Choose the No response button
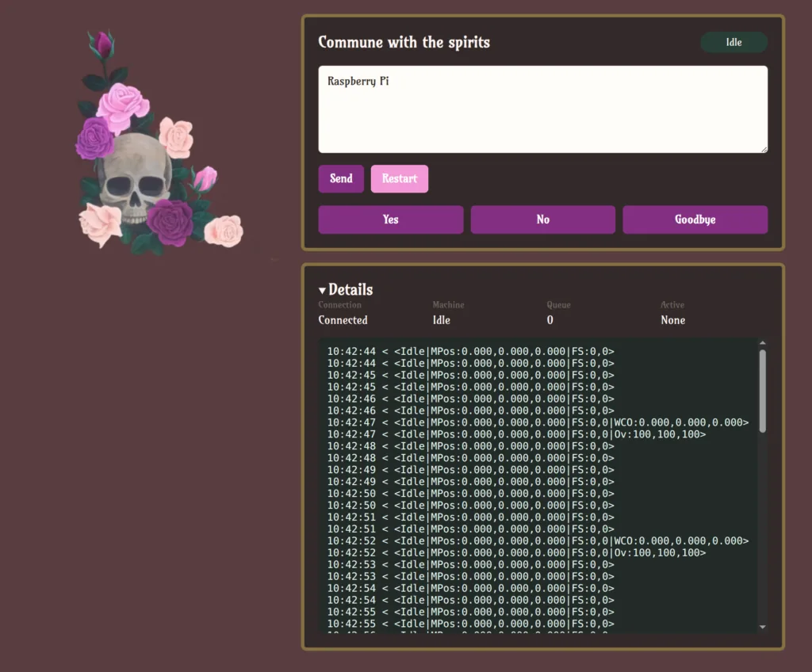The image size is (812, 672). (x=542, y=220)
